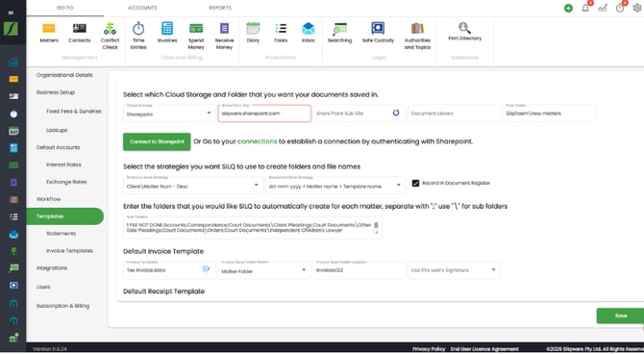Click the SILQ logo in left sidebar
This screenshot has width=644, height=354.
click(x=11, y=29)
